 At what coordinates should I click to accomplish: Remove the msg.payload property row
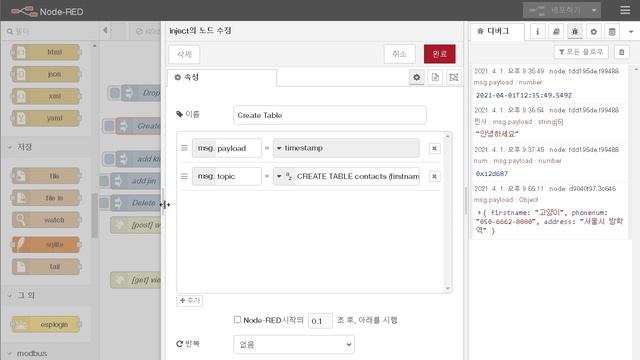click(434, 148)
